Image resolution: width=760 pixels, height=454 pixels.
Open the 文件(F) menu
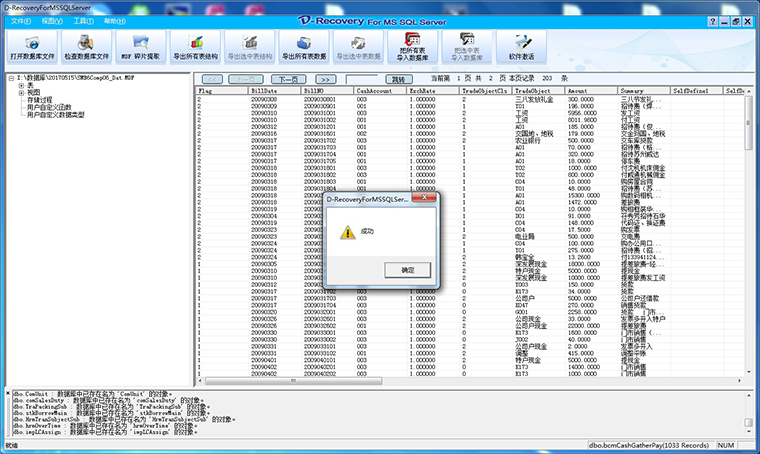[21, 21]
